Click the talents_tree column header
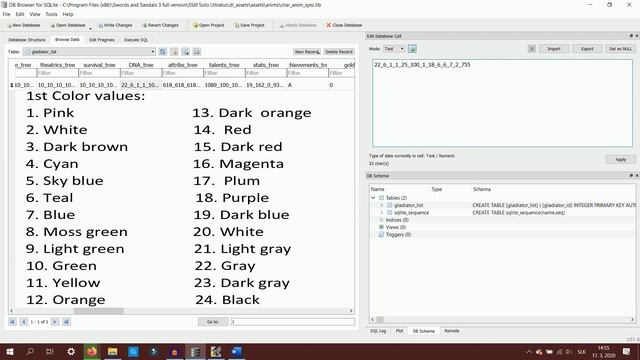This screenshot has width=640, height=360. tap(224, 65)
